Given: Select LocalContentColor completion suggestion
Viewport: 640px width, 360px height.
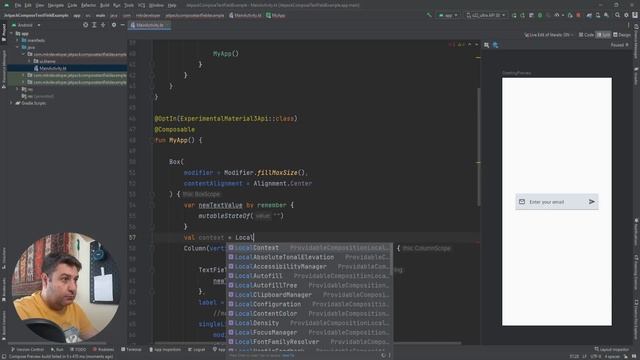Looking at the screenshot, I should 309,313.
